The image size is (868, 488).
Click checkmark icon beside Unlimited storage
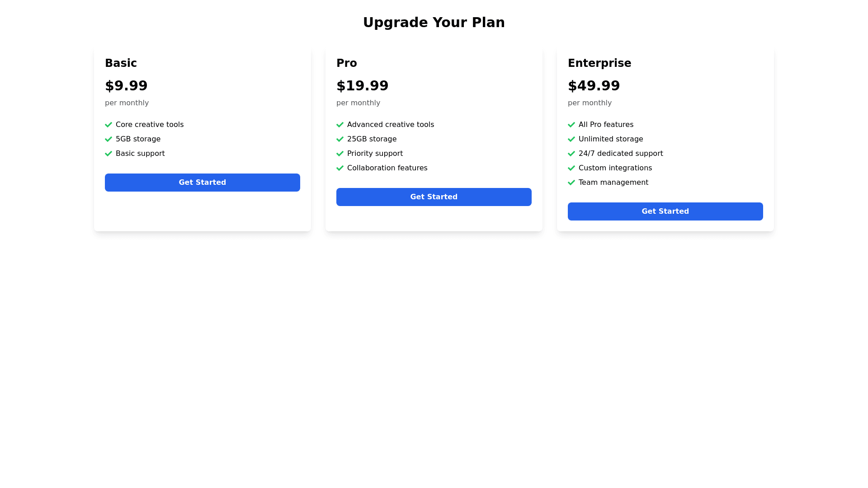click(x=571, y=139)
